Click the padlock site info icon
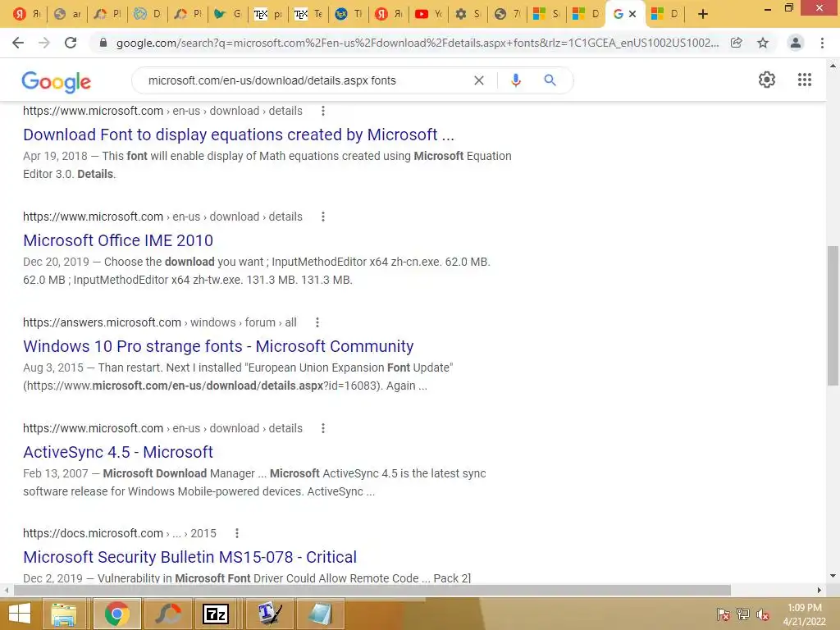The width and height of the screenshot is (840, 630). point(103,43)
